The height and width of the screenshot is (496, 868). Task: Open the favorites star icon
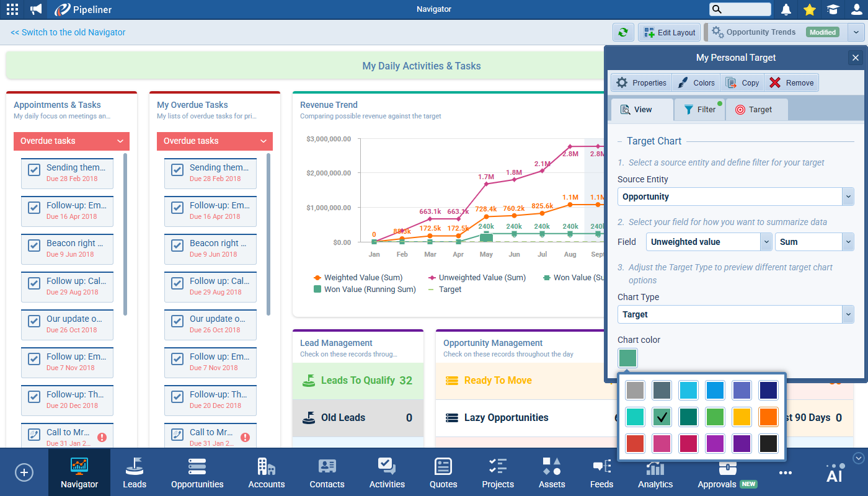tap(809, 9)
